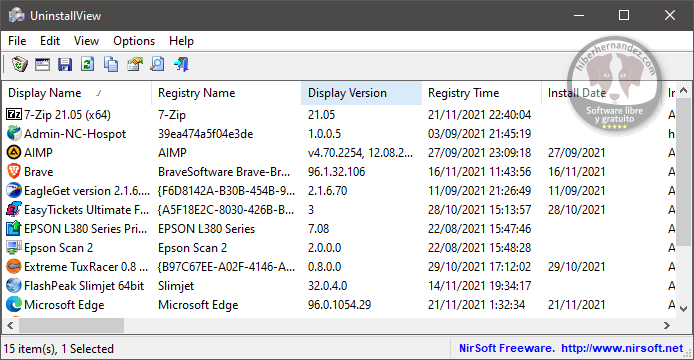Click the Epson Scan 2 icon
The width and height of the screenshot is (694, 360).
tap(14, 248)
